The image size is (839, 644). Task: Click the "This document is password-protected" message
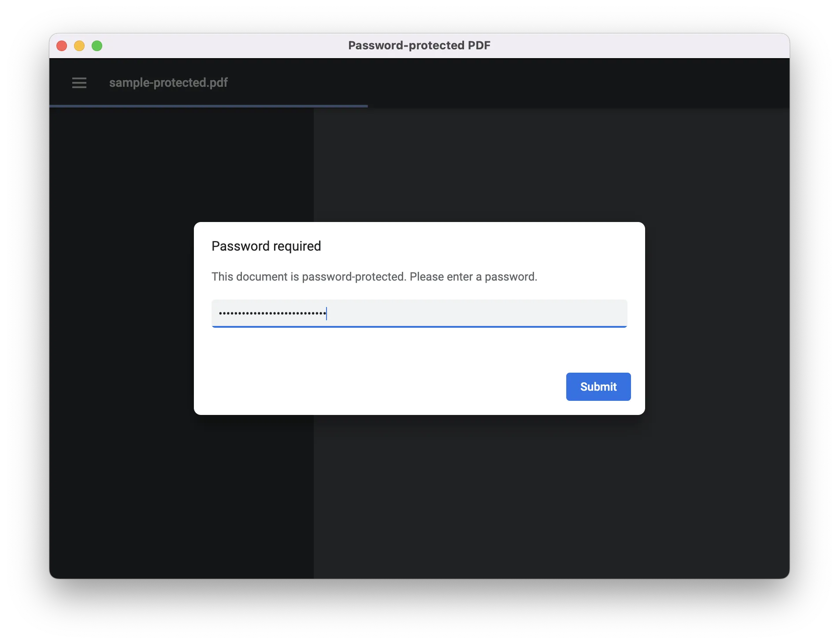pyautogui.click(x=374, y=277)
